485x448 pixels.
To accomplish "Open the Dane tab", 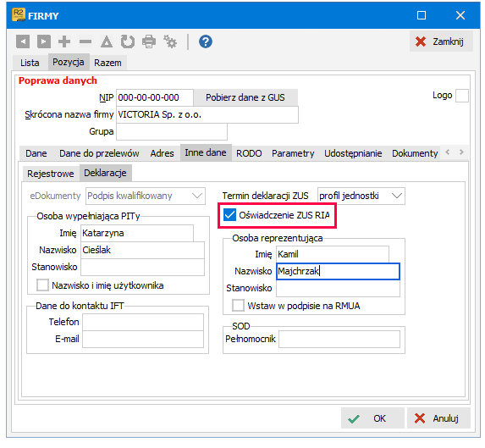I will point(36,153).
